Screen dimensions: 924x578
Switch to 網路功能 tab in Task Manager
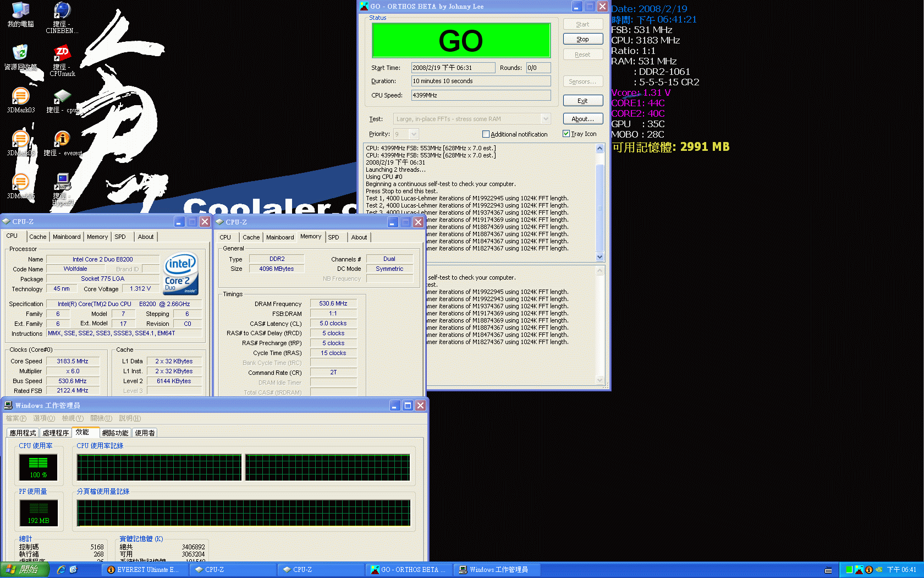115,433
